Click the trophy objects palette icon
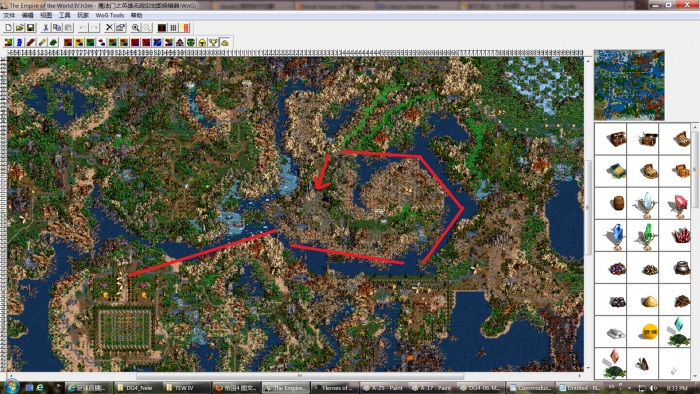 213,43
